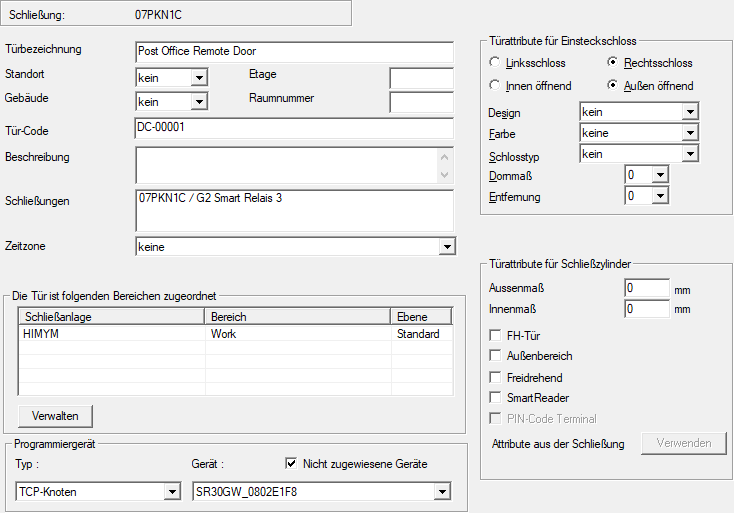Screen dimensions: 734x513
Task: Click the Verwalten button
Action: (55, 414)
